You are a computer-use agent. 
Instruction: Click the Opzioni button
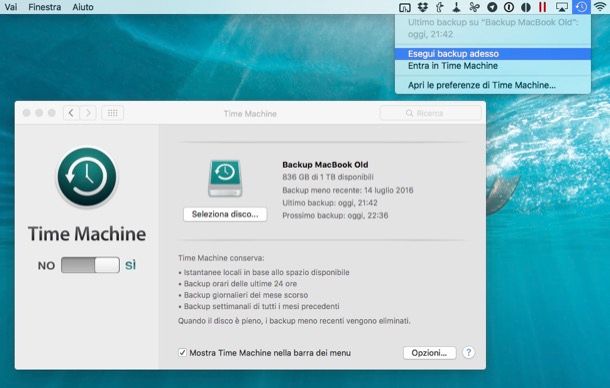[429, 353]
